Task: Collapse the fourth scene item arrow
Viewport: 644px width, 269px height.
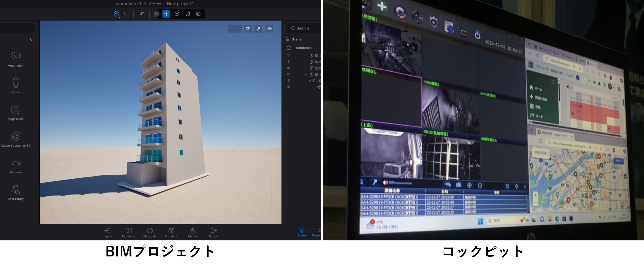Action: (x=306, y=75)
